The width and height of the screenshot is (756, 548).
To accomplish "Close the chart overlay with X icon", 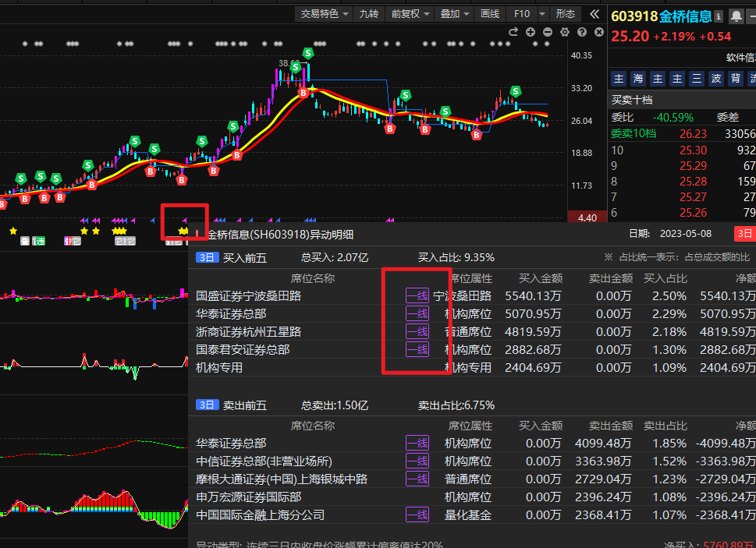I will click(599, 32).
